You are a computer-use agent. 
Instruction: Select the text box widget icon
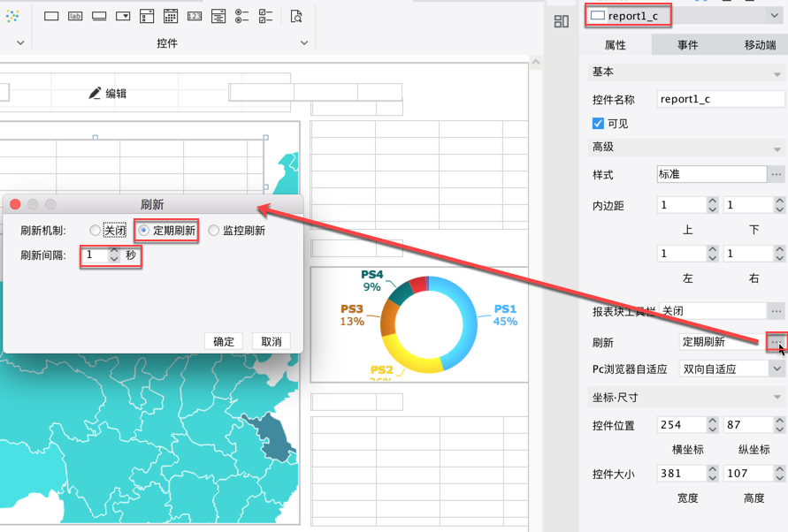51,17
